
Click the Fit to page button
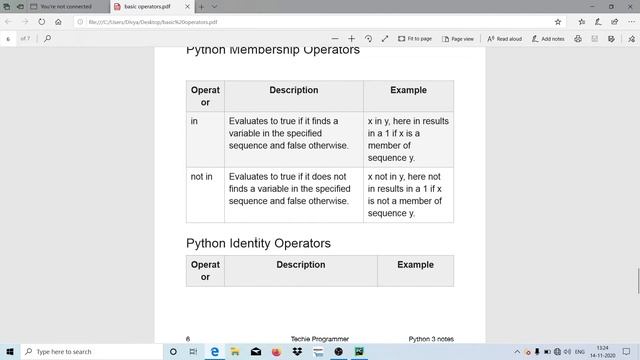[x=415, y=39]
